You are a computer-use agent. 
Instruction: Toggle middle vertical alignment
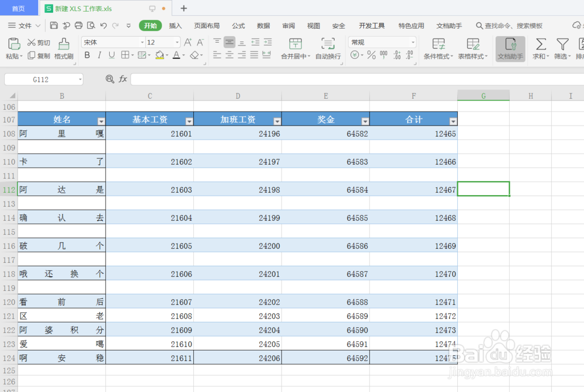pyautogui.click(x=230, y=41)
